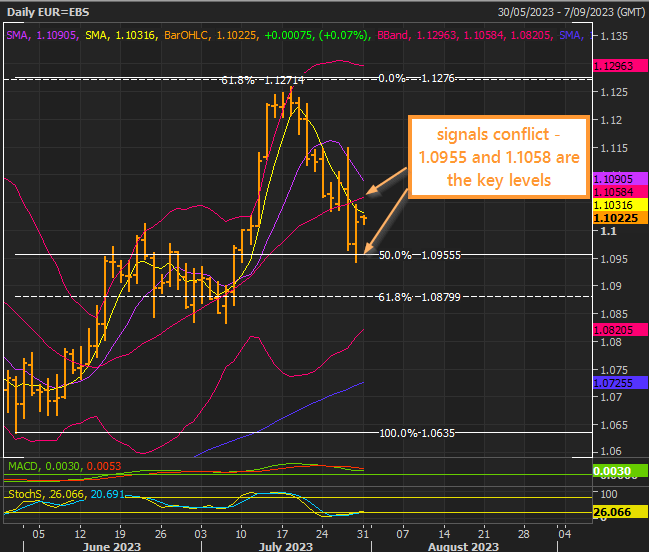Click the '31' date tick on time axis
Viewport: 649px width, 552px height.
pyautogui.click(x=363, y=534)
